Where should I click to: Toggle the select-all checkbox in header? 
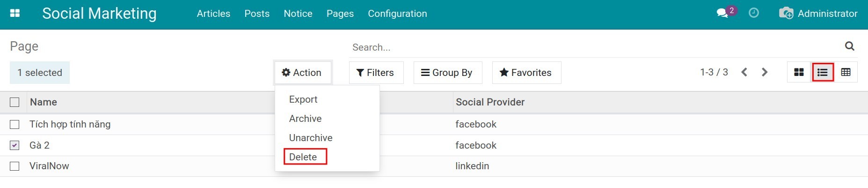pos(15,102)
